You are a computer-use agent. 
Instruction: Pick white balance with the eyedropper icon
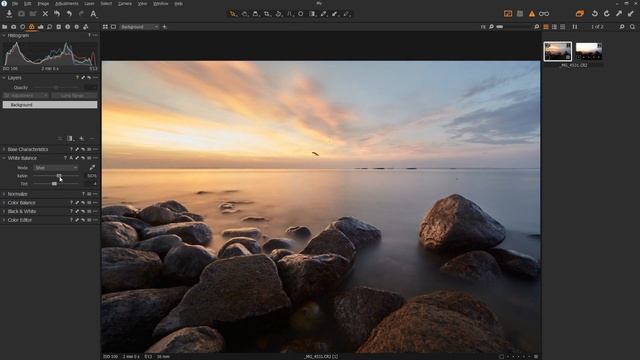point(92,168)
